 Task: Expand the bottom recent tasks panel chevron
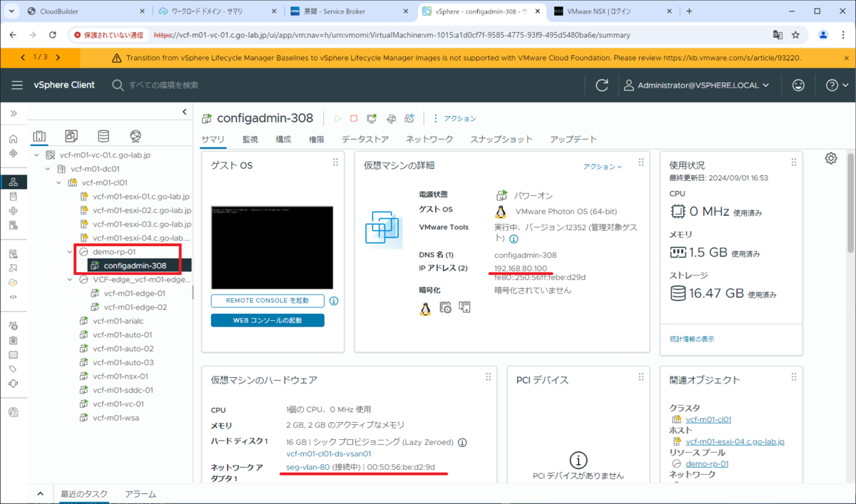click(41, 493)
